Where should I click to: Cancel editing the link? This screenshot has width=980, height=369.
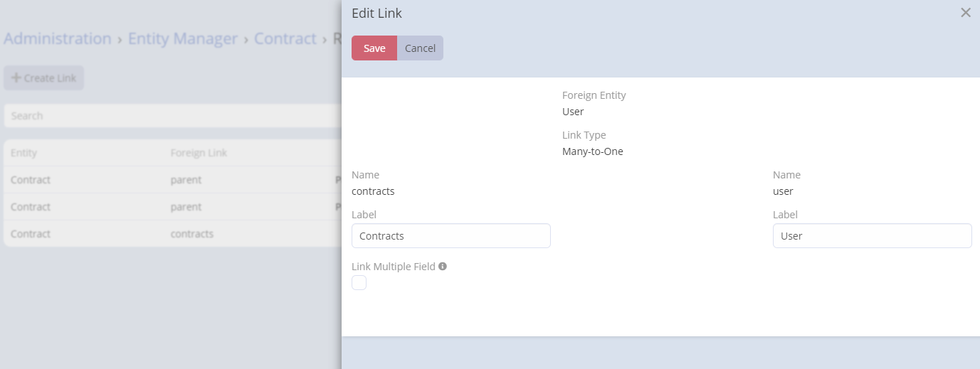[420, 48]
